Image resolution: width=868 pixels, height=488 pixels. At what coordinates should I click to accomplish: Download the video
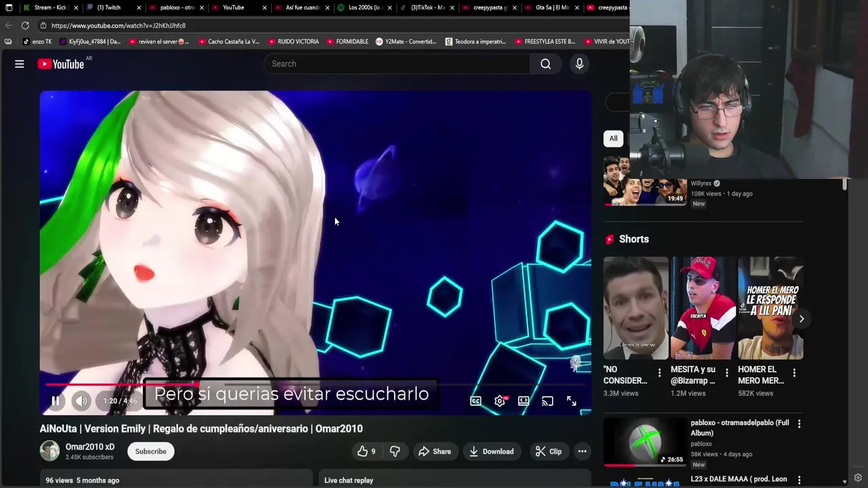pyautogui.click(x=491, y=451)
